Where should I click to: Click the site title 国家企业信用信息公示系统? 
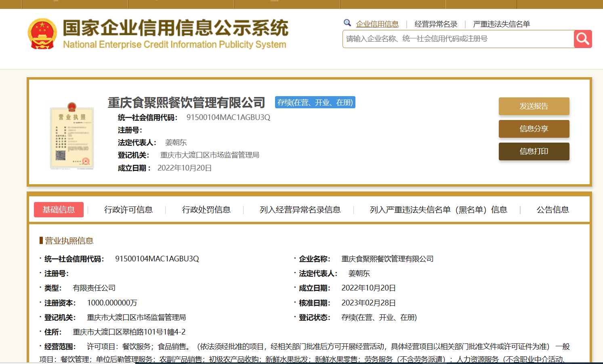[x=176, y=28]
